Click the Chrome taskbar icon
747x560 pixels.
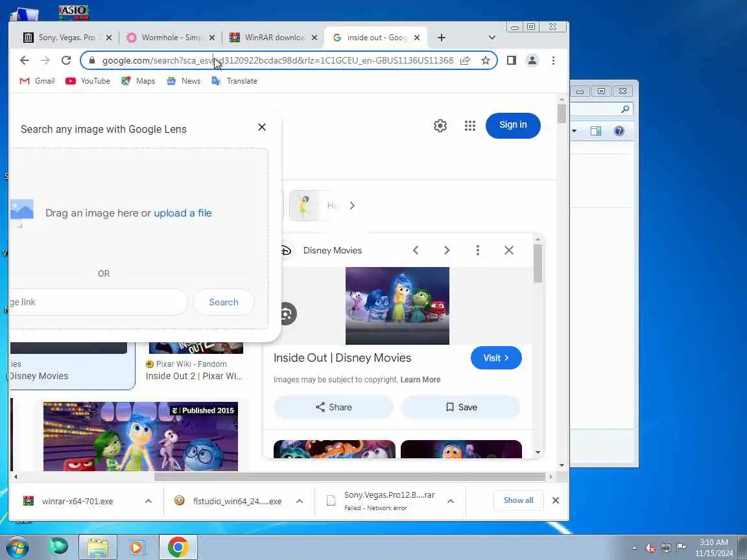point(178,547)
